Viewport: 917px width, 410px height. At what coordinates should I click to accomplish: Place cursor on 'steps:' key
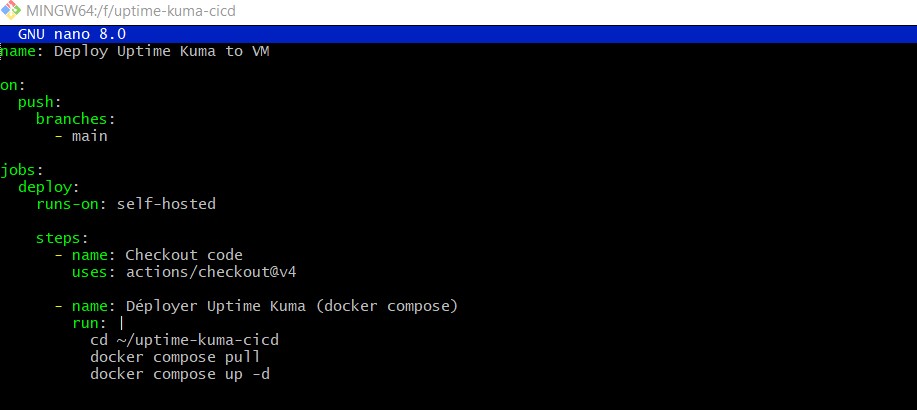[x=62, y=238]
